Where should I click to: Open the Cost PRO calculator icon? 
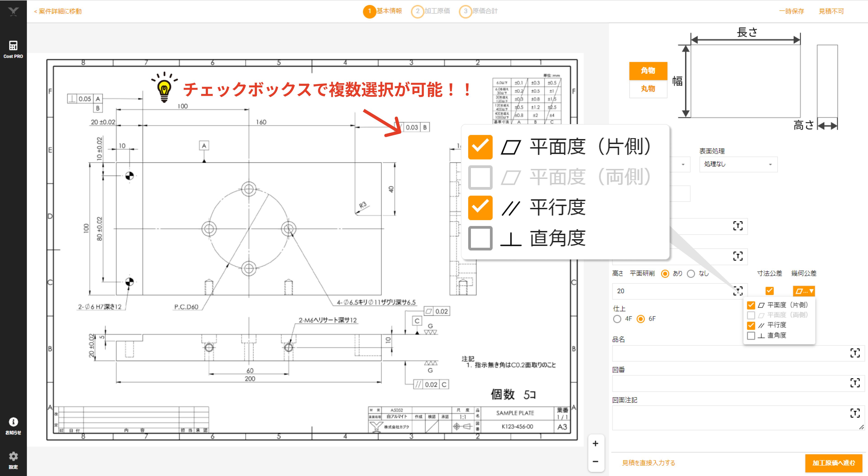pyautogui.click(x=13, y=46)
